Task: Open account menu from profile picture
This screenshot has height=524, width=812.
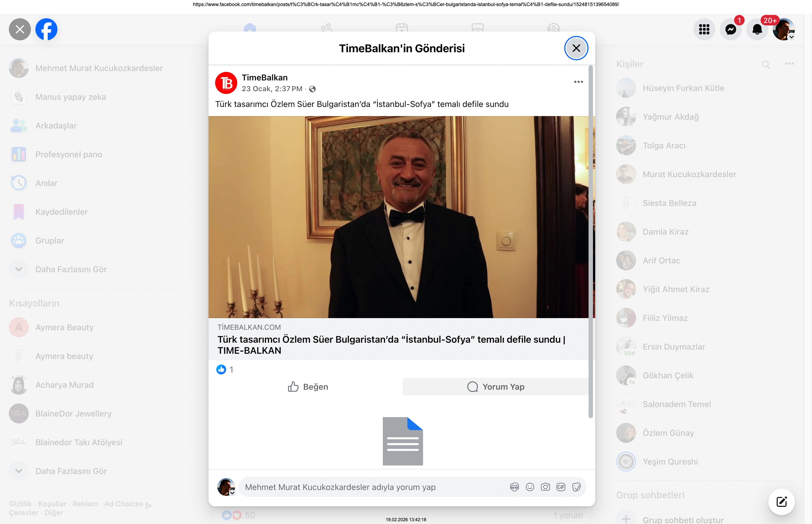Action: tap(784, 30)
